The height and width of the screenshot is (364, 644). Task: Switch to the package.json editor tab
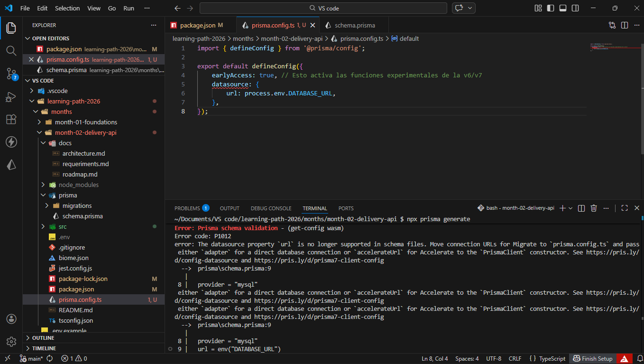[x=196, y=25]
